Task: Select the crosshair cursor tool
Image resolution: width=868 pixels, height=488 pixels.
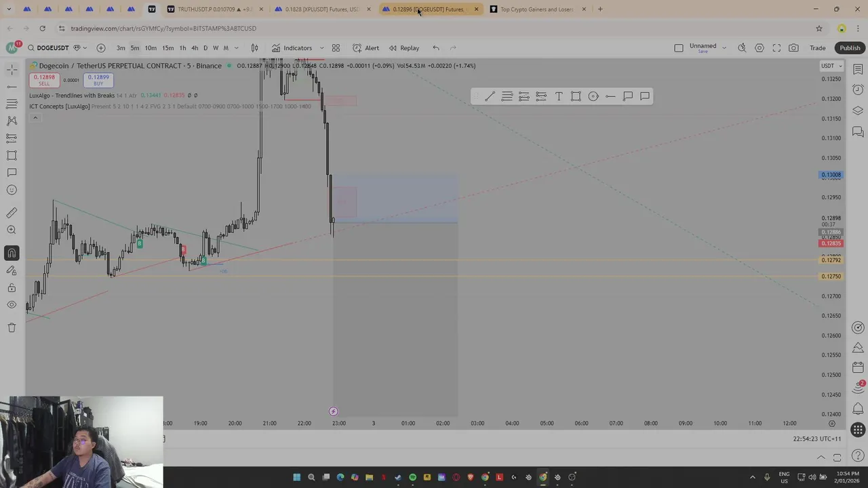Action: [12, 69]
